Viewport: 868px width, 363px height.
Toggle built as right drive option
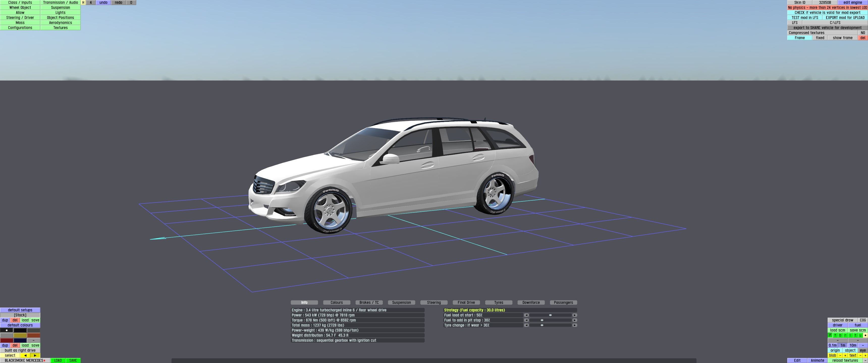[x=20, y=350]
